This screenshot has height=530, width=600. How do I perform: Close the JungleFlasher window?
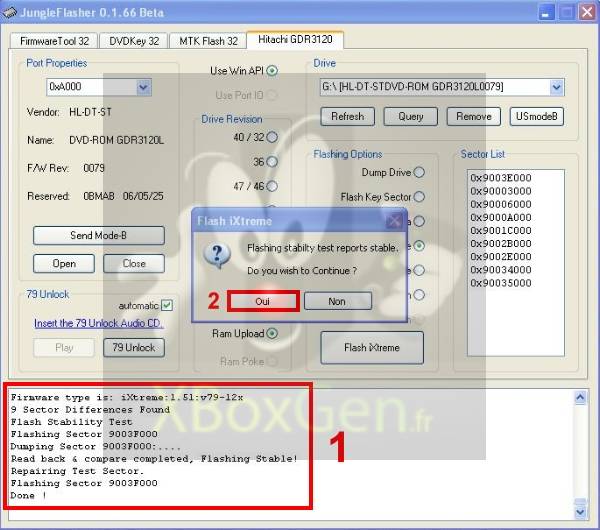point(587,12)
